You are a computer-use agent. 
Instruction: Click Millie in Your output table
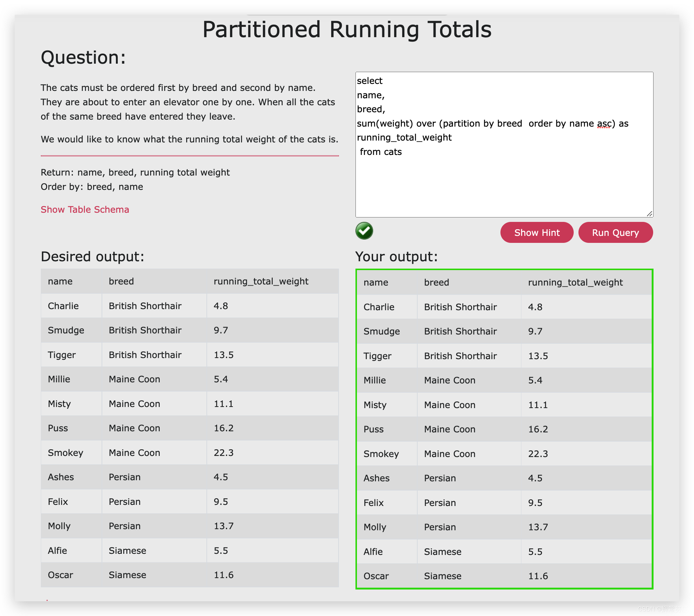(x=375, y=380)
